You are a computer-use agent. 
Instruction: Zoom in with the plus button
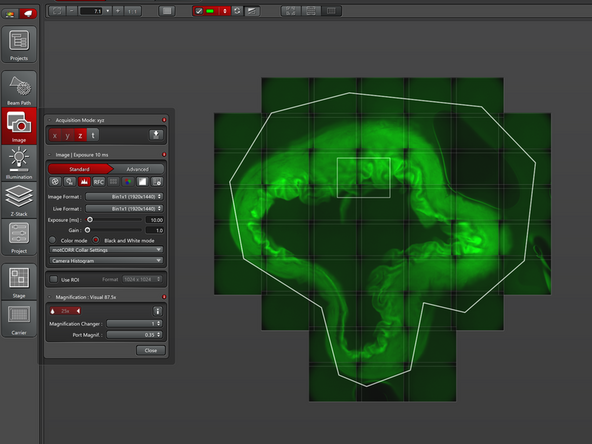point(118,11)
